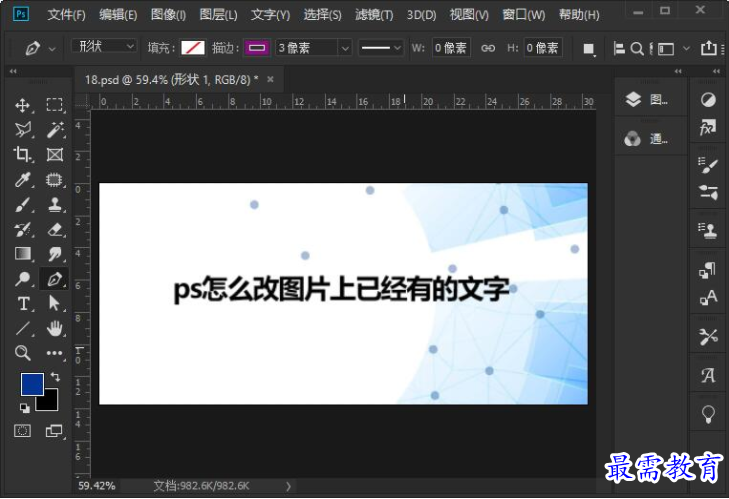Open the 视图(V) menu

469,15
